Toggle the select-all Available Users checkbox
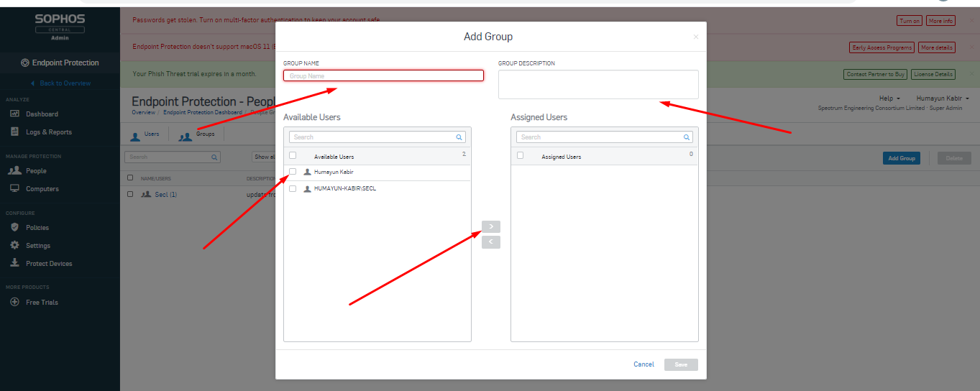The width and height of the screenshot is (980, 391). [293, 155]
